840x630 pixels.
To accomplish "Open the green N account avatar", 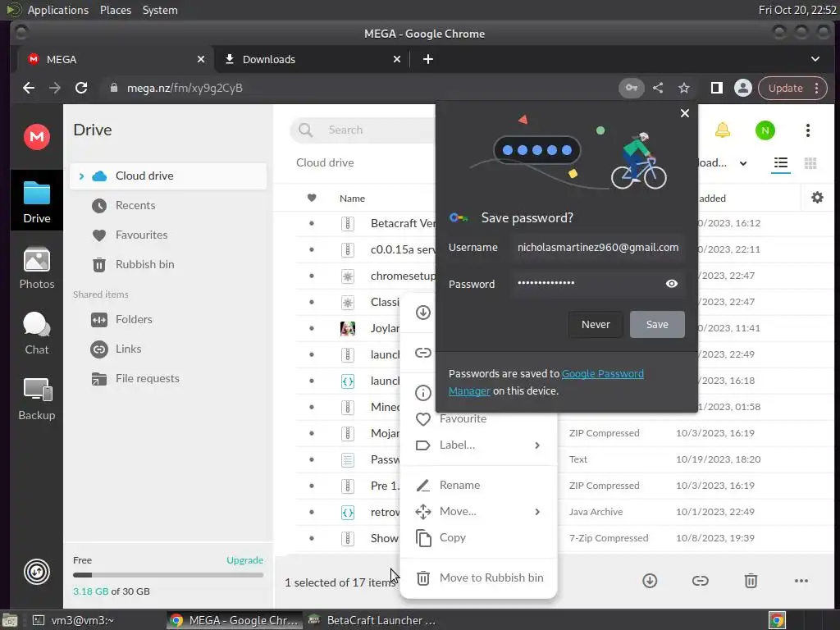I will pos(765,130).
